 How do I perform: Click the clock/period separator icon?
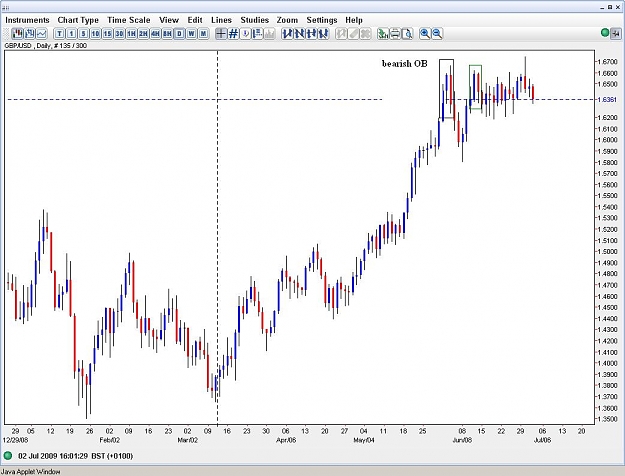tap(246, 34)
